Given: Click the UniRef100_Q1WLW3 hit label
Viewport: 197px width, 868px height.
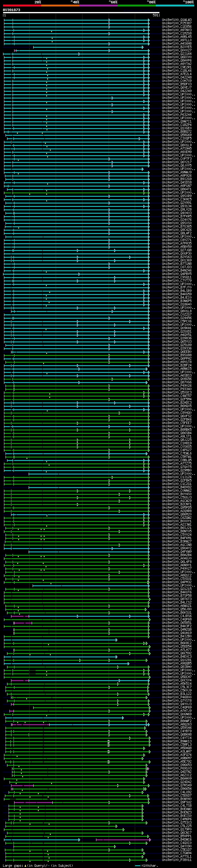Looking at the screenshot, I should pyautogui.click(x=176, y=20).
